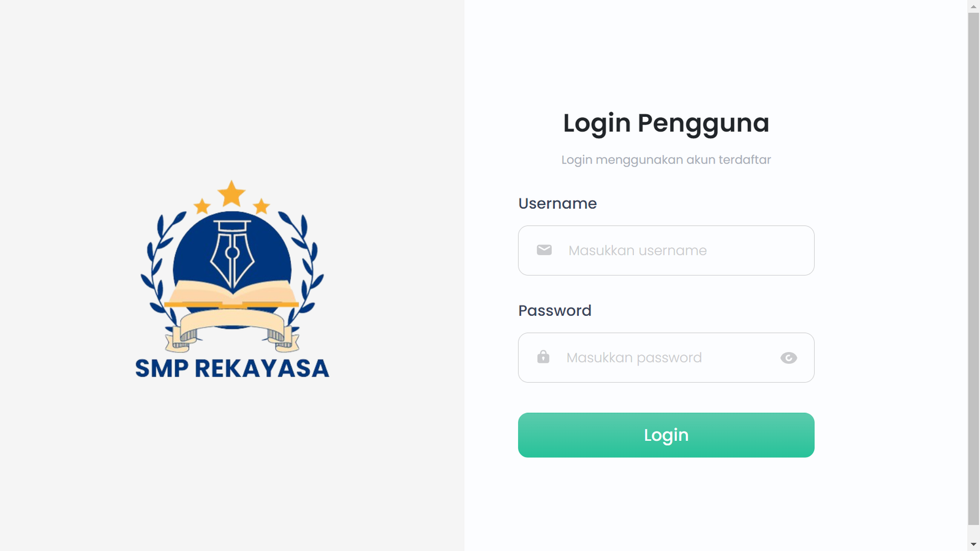Click the 'Login menggunakan akun terdaftar' subtitle

(x=666, y=160)
